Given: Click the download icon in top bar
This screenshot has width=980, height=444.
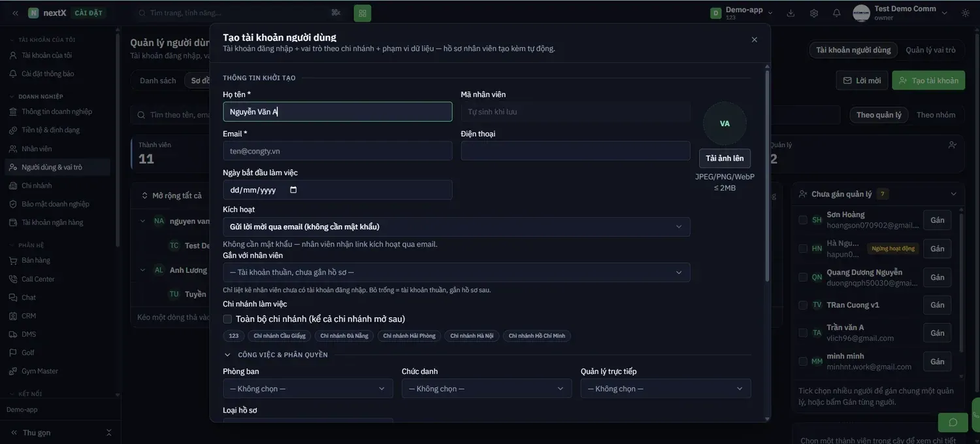Looking at the screenshot, I should tap(791, 13).
